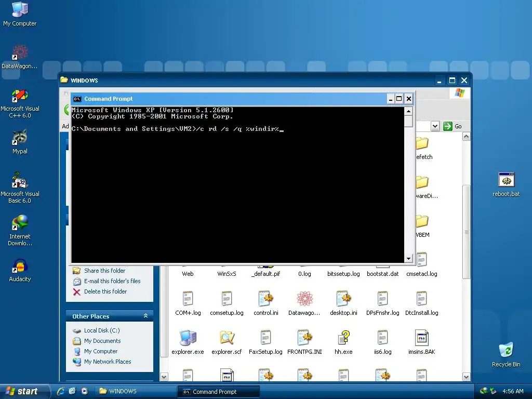The width and height of the screenshot is (532, 399).
Task: Select hh.exe help file icon
Action: tap(344, 338)
